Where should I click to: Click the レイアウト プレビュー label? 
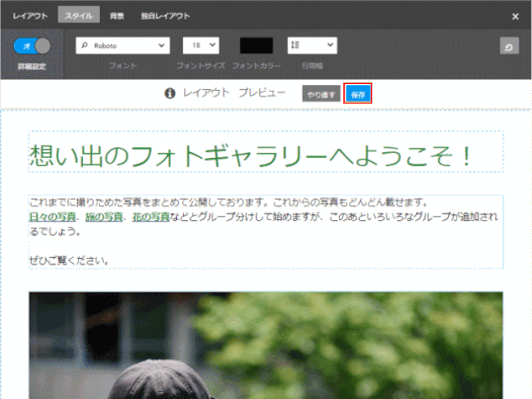click(x=234, y=93)
